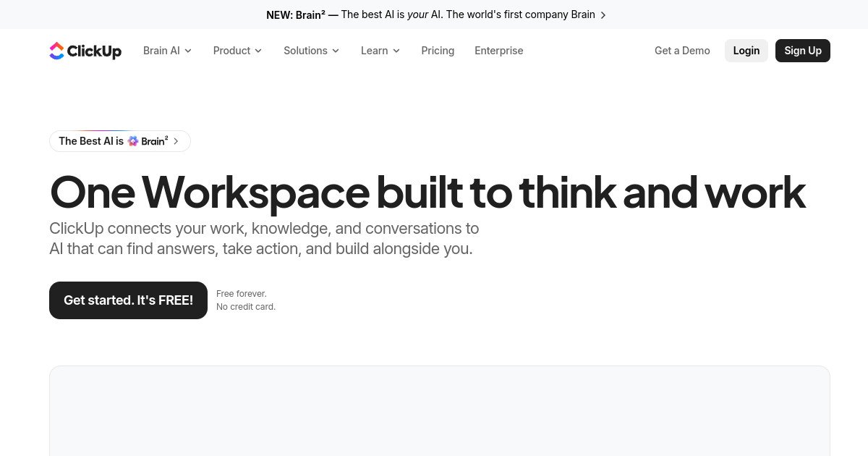
Task: Go to the Enterprise page
Action: (499, 51)
